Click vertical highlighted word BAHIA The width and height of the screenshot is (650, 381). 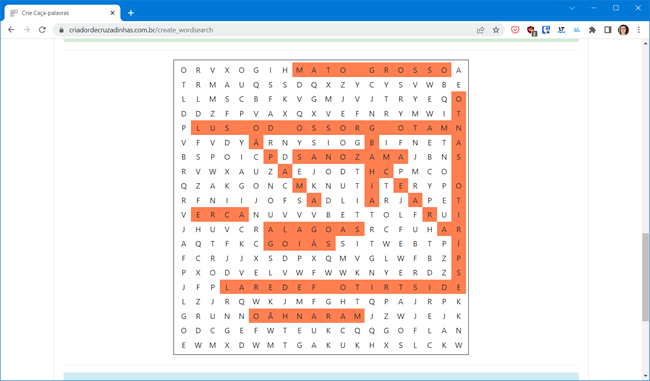point(372,172)
